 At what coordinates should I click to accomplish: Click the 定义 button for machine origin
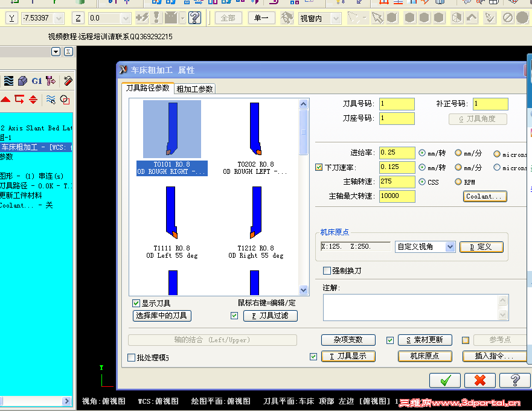[x=481, y=247]
